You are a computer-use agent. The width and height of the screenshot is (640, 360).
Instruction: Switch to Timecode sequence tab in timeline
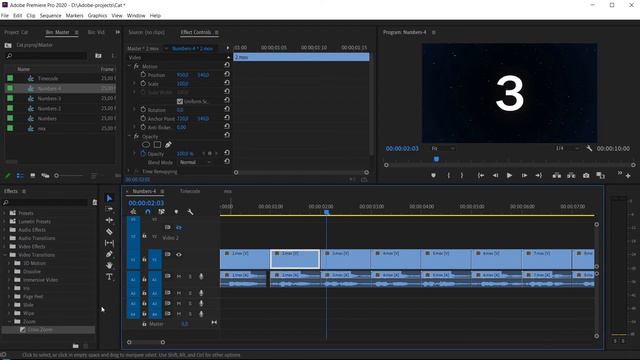[x=190, y=191]
